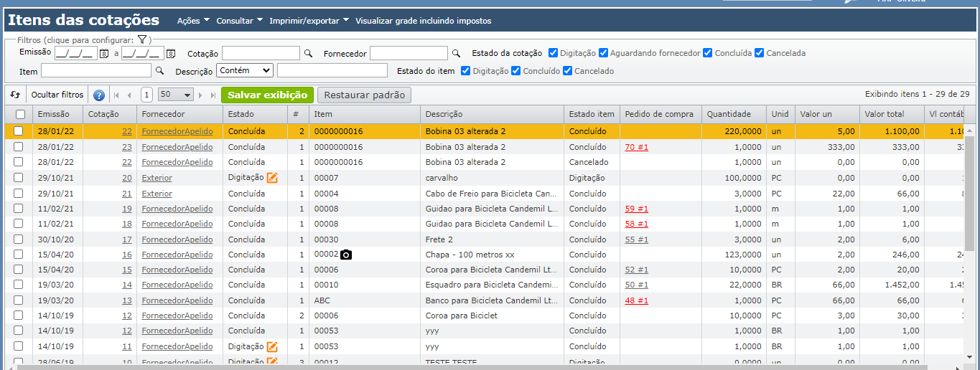Open the page size dropdown showing 50

coord(176,95)
